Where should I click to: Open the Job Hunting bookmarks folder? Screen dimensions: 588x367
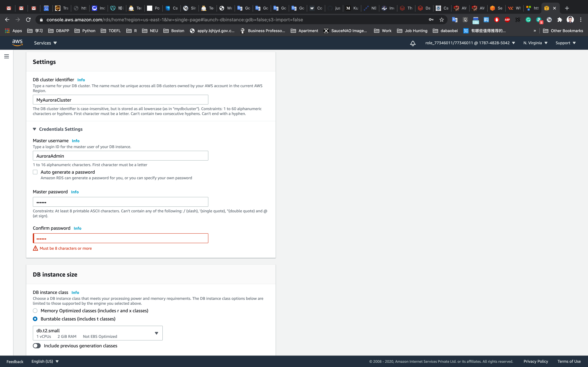(412, 31)
